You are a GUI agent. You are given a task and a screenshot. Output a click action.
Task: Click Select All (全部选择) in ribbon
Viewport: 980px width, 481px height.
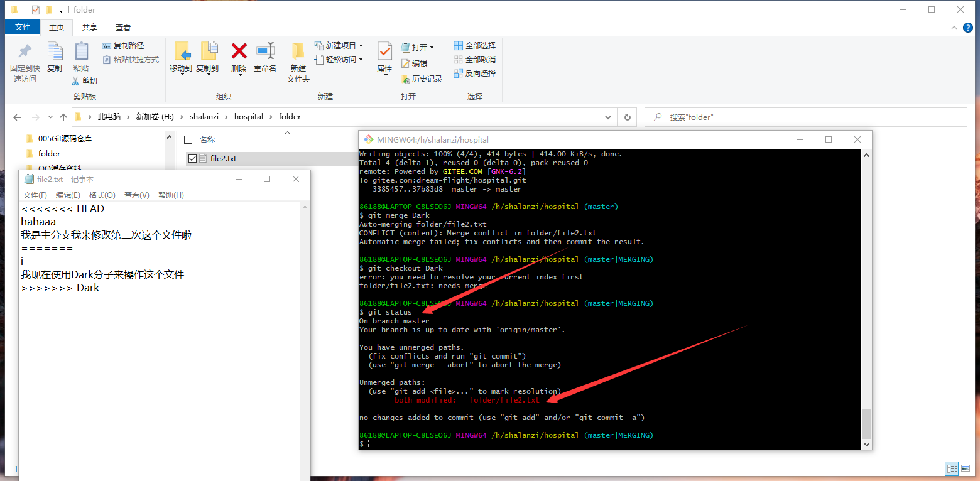(x=474, y=46)
